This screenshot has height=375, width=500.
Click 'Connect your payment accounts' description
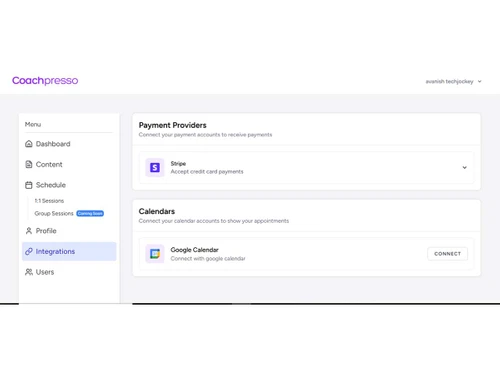click(x=205, y=135)
